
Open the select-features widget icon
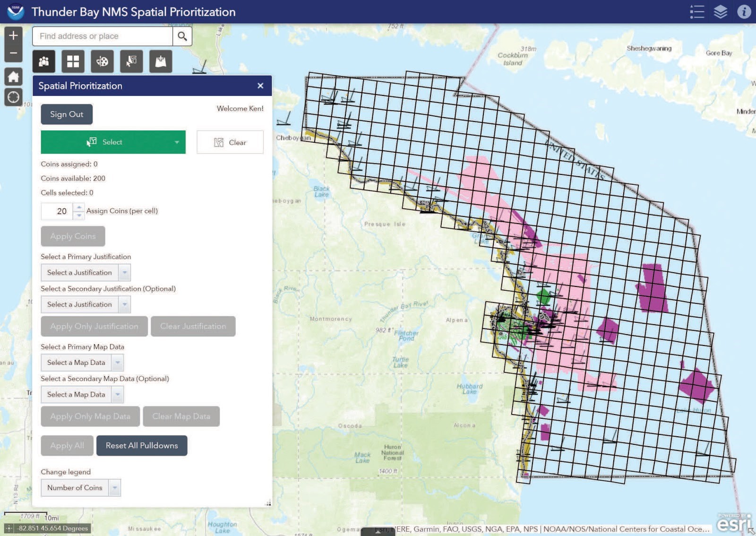click(x=131, y=61)
